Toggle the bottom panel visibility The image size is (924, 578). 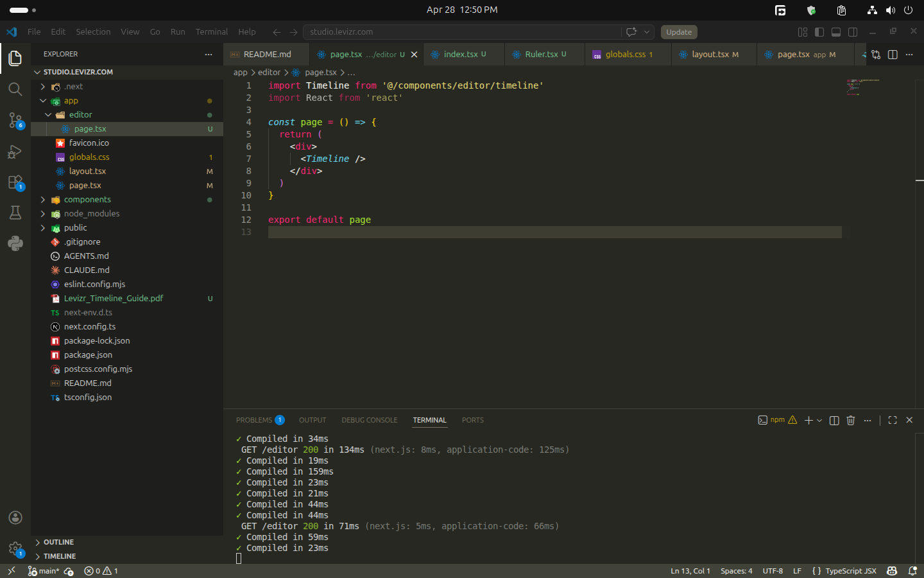click(x=836, y=32)
